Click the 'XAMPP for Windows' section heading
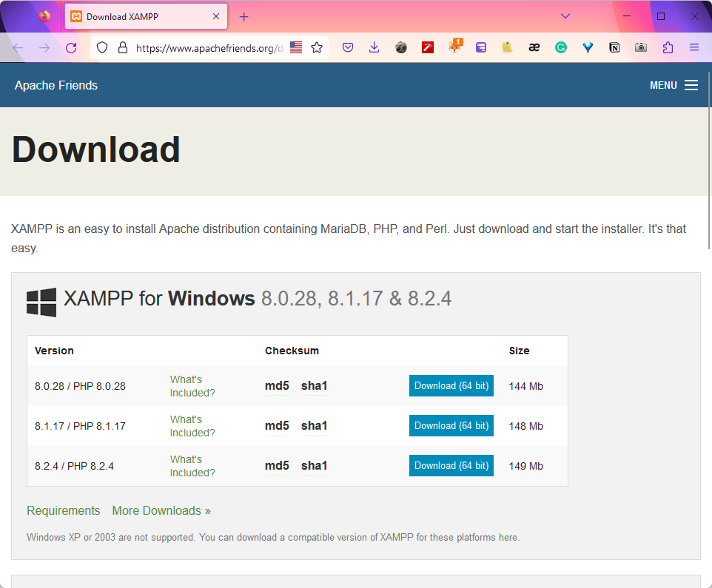 (258, 299)
